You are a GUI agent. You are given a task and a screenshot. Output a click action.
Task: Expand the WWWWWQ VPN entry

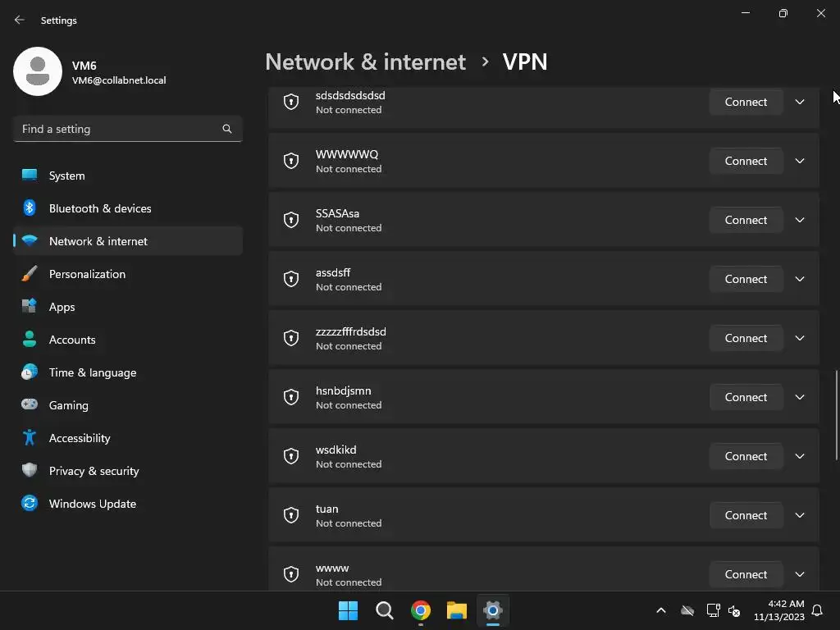click(800, 161)
